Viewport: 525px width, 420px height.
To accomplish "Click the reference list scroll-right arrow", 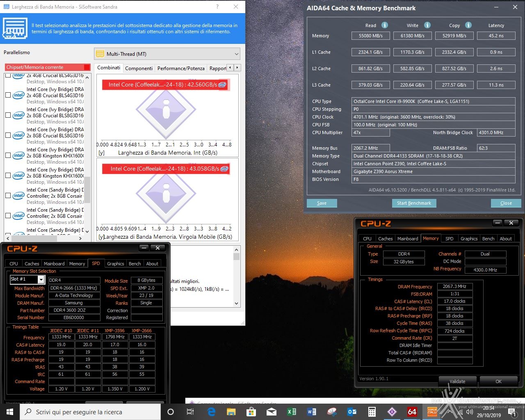I will (x=80, y=238).
